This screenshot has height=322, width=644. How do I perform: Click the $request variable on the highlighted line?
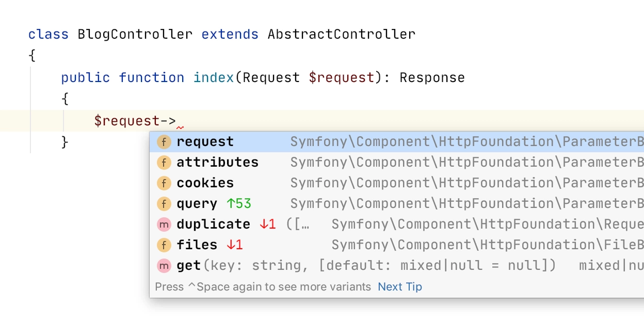pos(127,121)
